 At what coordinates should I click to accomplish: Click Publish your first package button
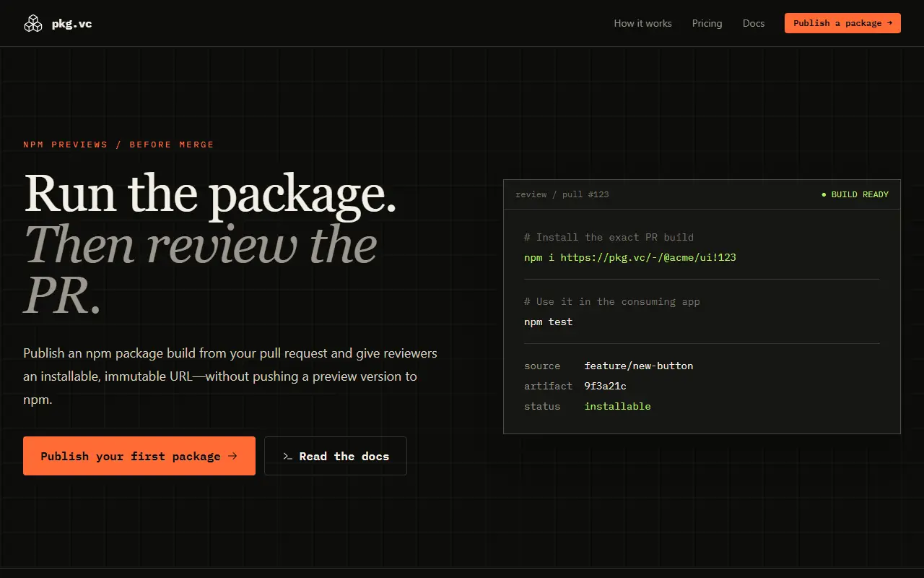(x=139, y=456)
